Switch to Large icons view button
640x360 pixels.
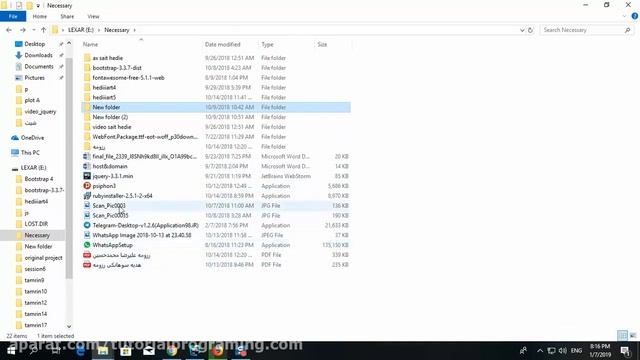[x=633, y=336]
